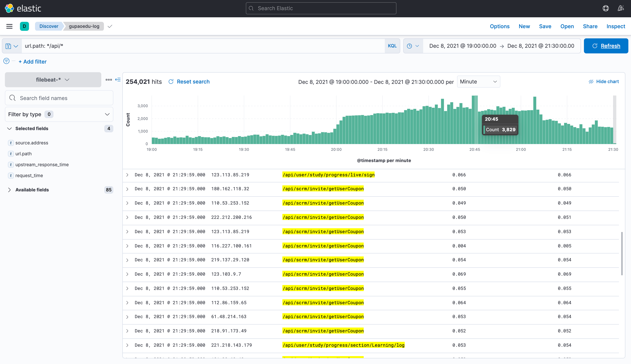This screenshot has height=364, width=631.
Task: Click the url.path field type icon
Action: 11,154
